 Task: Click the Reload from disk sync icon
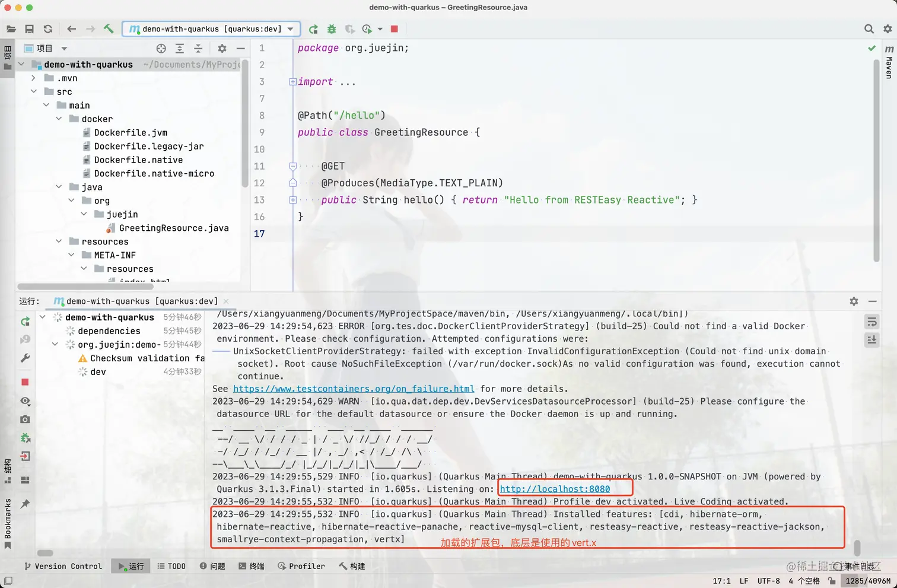click(x=48, y=28)
